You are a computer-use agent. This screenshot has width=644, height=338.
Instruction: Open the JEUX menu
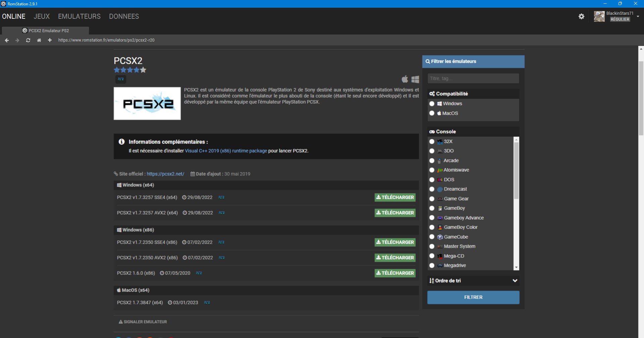pos(42,16)
